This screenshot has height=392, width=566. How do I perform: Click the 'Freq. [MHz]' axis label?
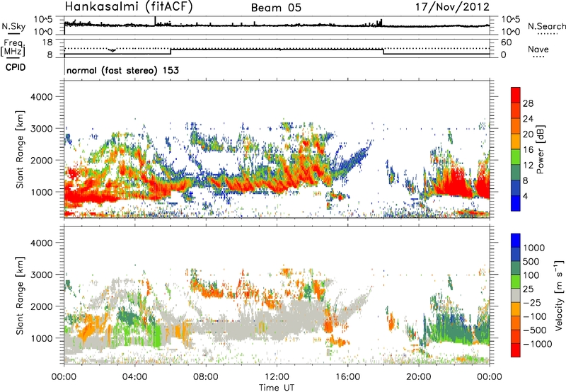point(13,48)
